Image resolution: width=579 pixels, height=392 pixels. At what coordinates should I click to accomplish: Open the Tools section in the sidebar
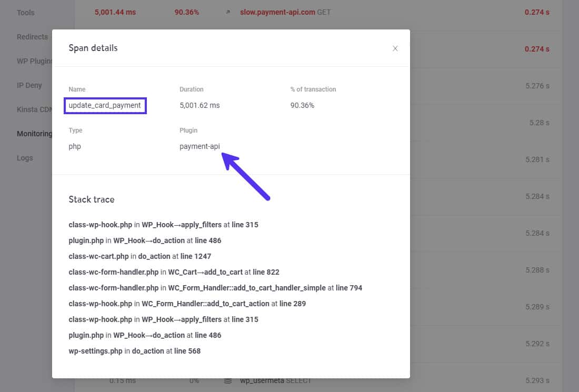25,12
